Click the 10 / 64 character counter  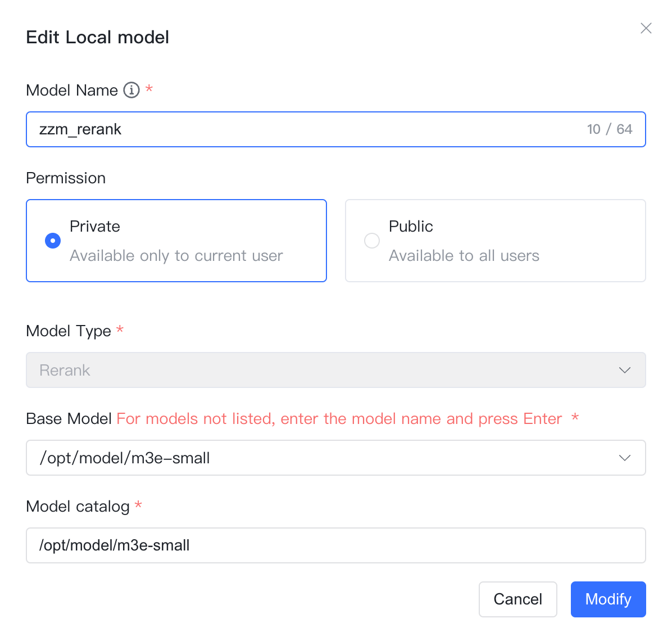610,129
